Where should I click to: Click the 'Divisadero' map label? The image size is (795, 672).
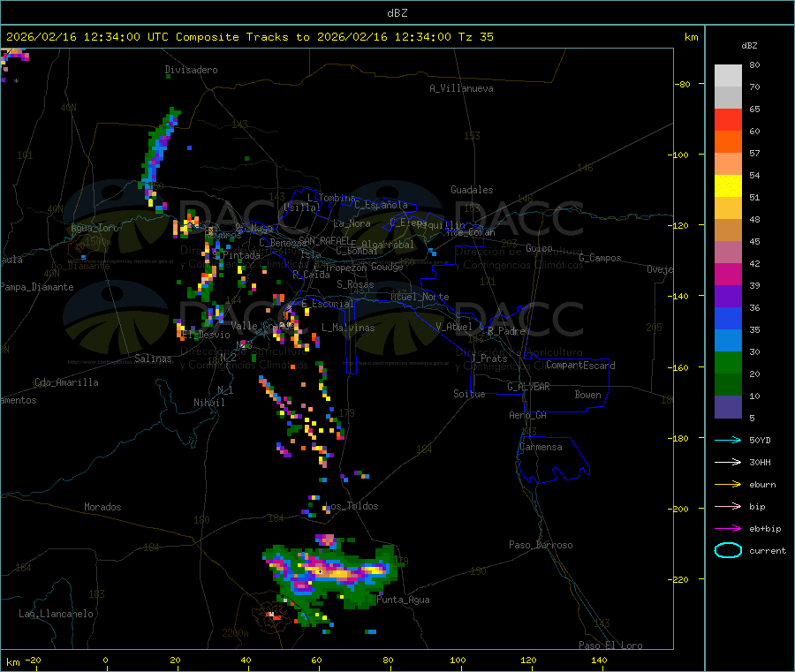click(191, 70)
